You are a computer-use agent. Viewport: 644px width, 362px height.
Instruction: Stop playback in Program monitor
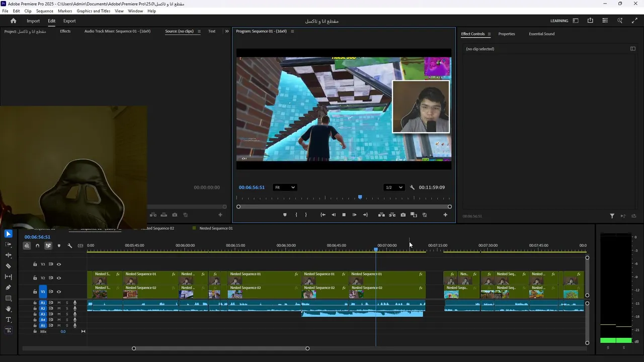(344, 215)
